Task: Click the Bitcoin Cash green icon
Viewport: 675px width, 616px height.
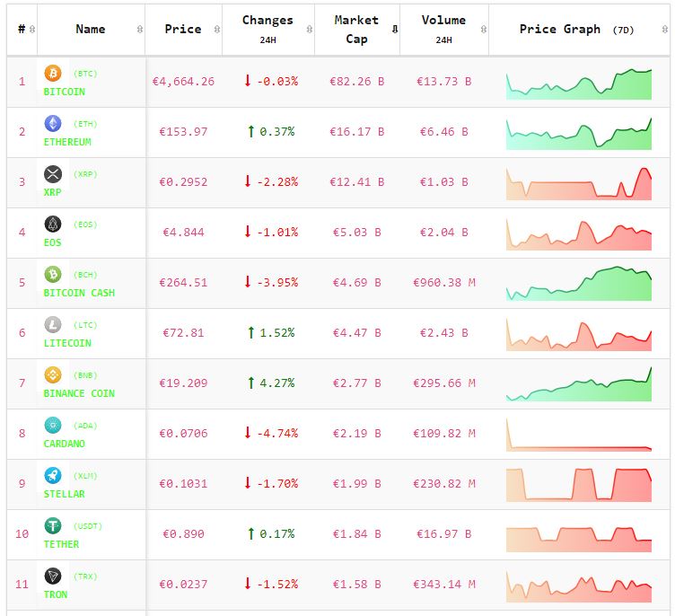Action: [52, 275]
